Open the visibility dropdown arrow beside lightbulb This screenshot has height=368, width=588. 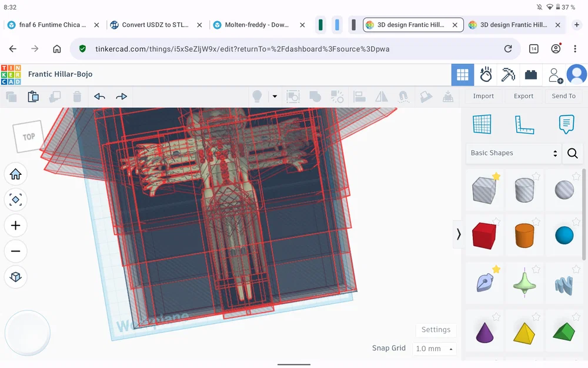pos(275,97)
